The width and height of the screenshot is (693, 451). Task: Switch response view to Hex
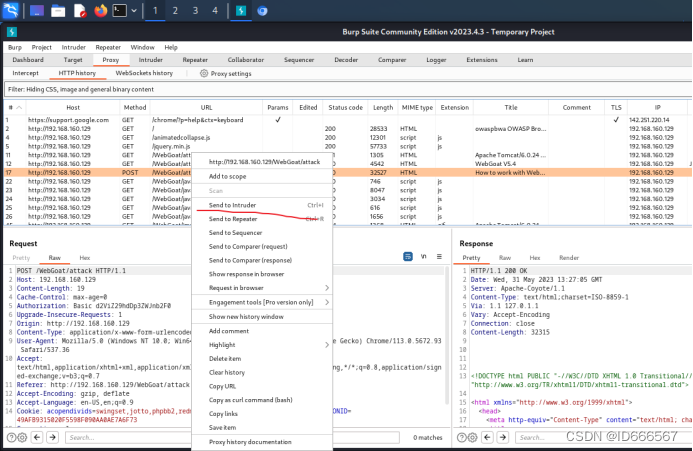pos(535,258)
